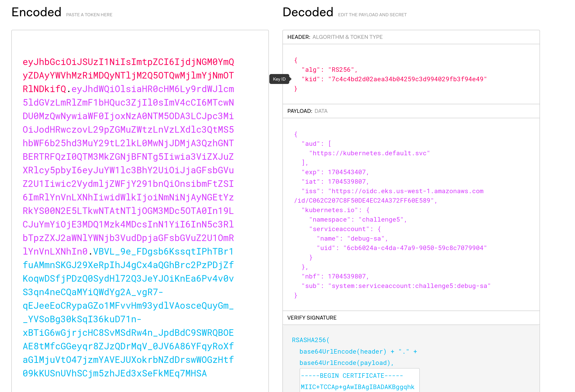Click the PAYLOAD: Data section title
The height and width of the screenshot is (392, 575).
pos(307,111)
